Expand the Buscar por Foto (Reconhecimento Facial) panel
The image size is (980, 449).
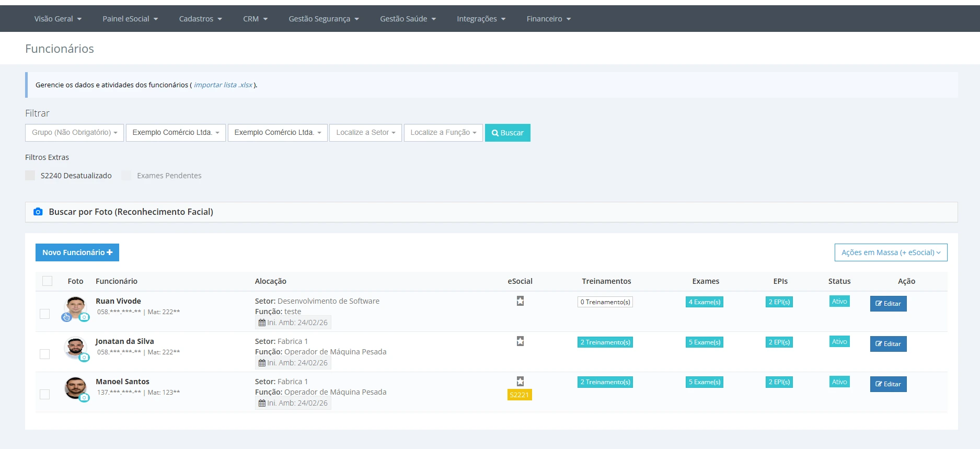(491, 212)
